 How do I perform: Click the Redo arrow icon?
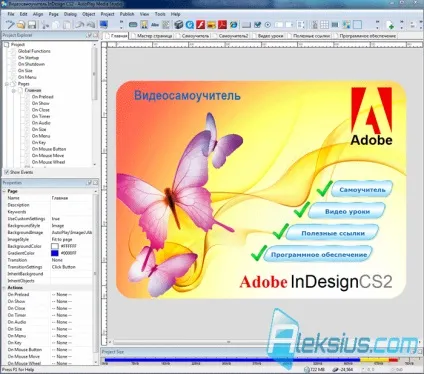pyautogui.click(x=90, y=25)
